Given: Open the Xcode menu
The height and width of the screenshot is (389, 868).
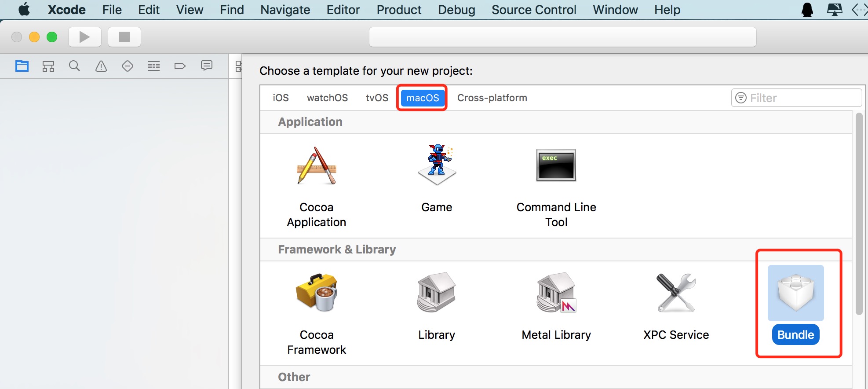Looking at the screenshot, I should pyautogui.click(x=67, y=10).
